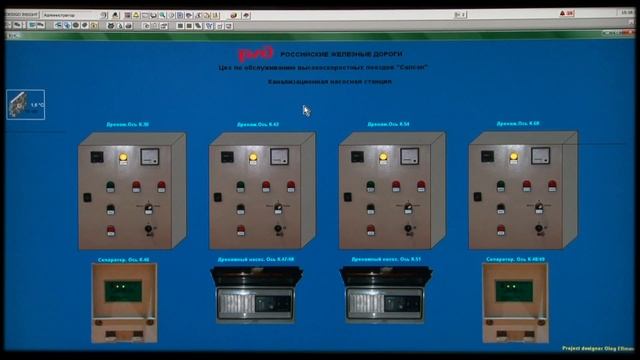Click green indicator lamp on К.68 panel
Viewport: 640px width, 360px height.
pyautogui.click(x=500, y=186)
